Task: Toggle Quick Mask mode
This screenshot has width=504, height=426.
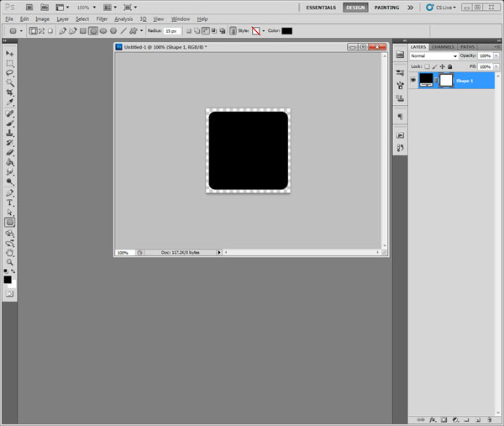Action: (x=9, y=294)
